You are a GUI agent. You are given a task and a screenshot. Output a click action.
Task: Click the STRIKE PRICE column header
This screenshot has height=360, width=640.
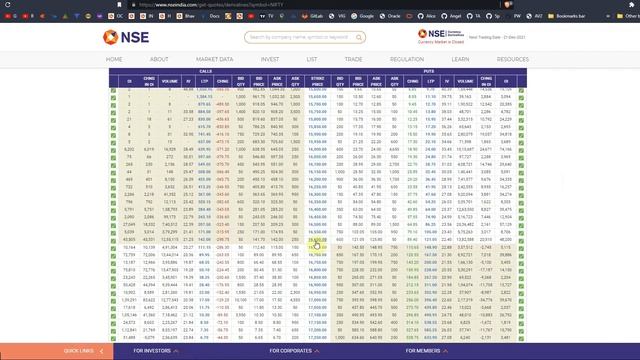(x=318, y=81)
